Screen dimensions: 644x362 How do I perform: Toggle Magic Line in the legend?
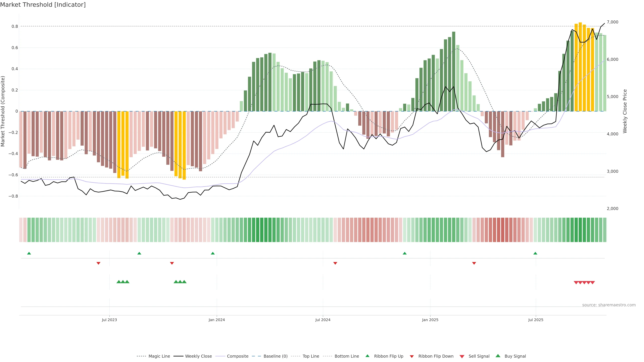[159, 356]
